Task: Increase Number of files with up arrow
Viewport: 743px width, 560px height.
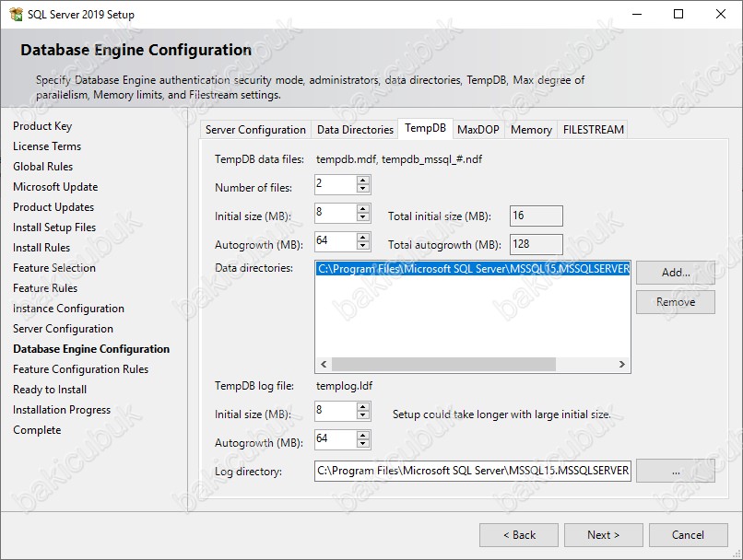Action: click(x=363, y=181)
